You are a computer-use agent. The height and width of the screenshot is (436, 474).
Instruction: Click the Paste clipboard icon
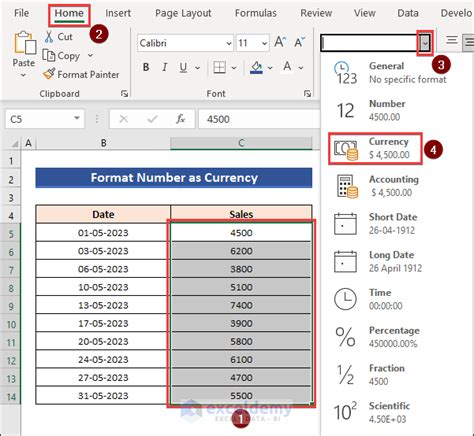tap(25, 43)
